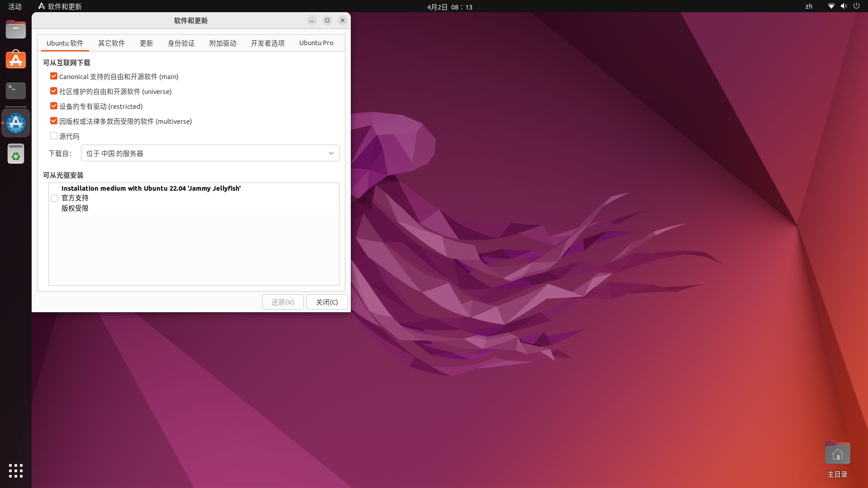Click the network icon in the top bar
Screen dimensions: 868x488
tap(831, 6)
